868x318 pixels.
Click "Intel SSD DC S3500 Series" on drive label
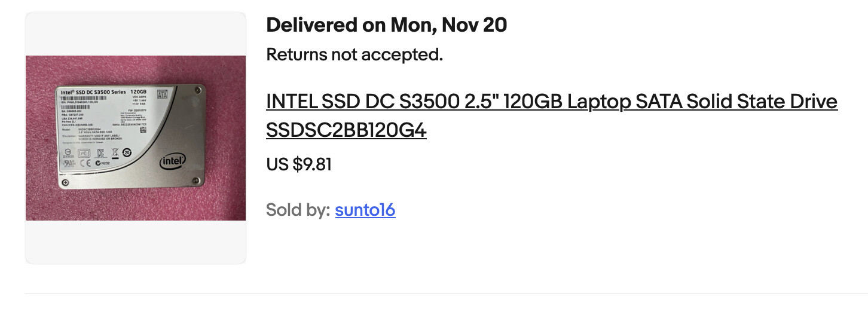[92, 92]
